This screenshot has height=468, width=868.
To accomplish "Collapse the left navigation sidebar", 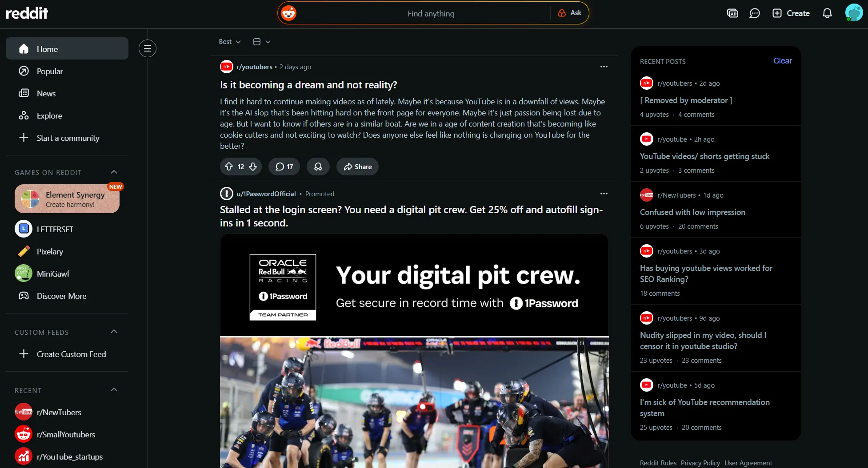I will (x=148, y=48).
